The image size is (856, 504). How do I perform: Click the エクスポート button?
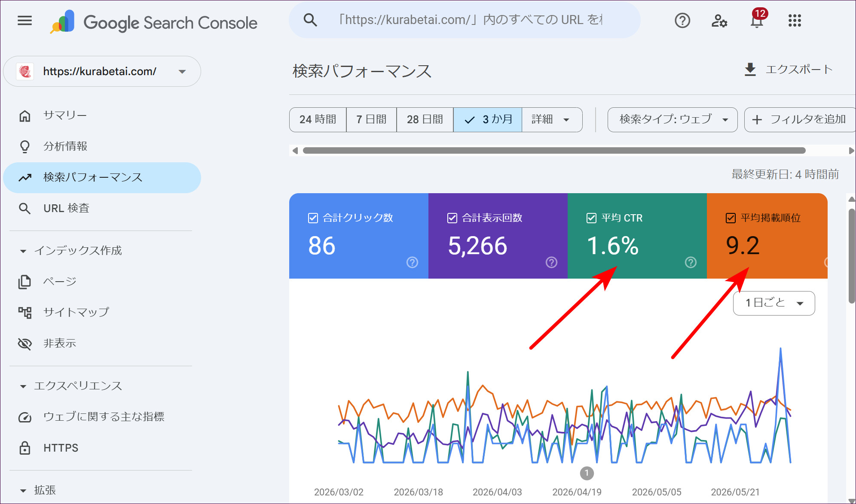click(789, 70)
